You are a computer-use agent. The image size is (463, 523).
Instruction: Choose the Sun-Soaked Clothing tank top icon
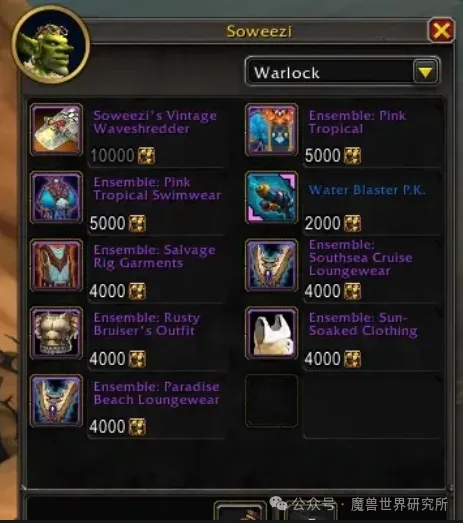point(272,333)
